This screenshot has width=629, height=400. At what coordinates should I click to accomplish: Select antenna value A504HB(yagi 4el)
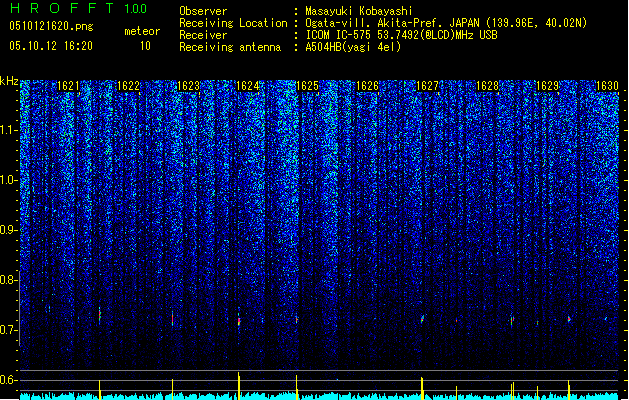tap(353, 47)
